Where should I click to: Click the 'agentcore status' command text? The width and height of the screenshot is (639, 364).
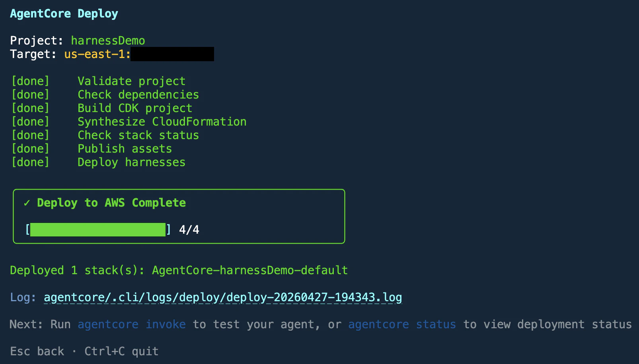click(402, 324)
